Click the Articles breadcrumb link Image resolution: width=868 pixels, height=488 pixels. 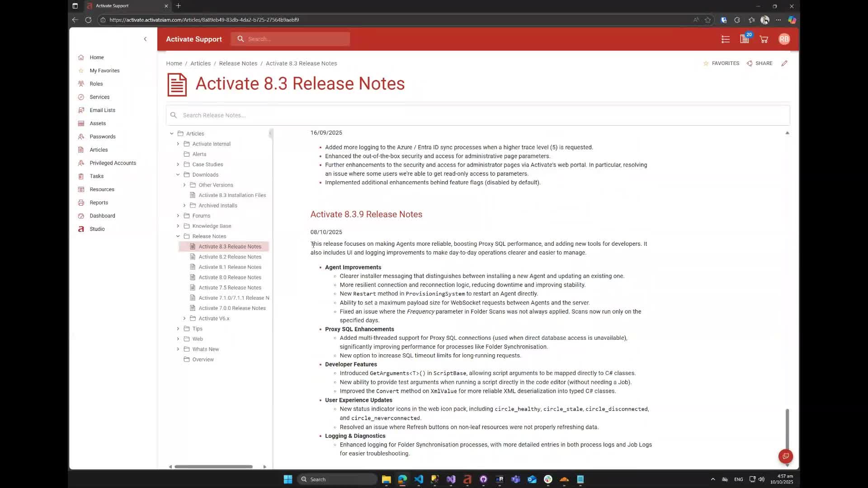pyautogui.click(x=200, y=64)
